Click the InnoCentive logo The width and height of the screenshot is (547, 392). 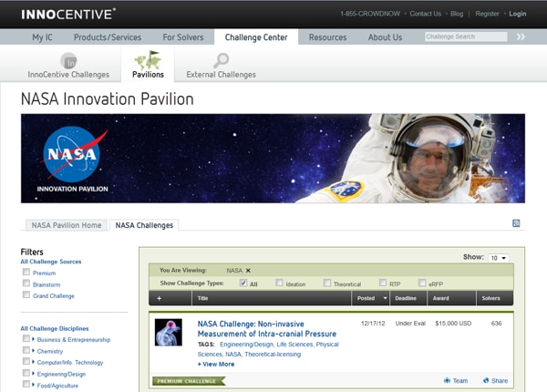pyautogui.click(x=68, y=14)
